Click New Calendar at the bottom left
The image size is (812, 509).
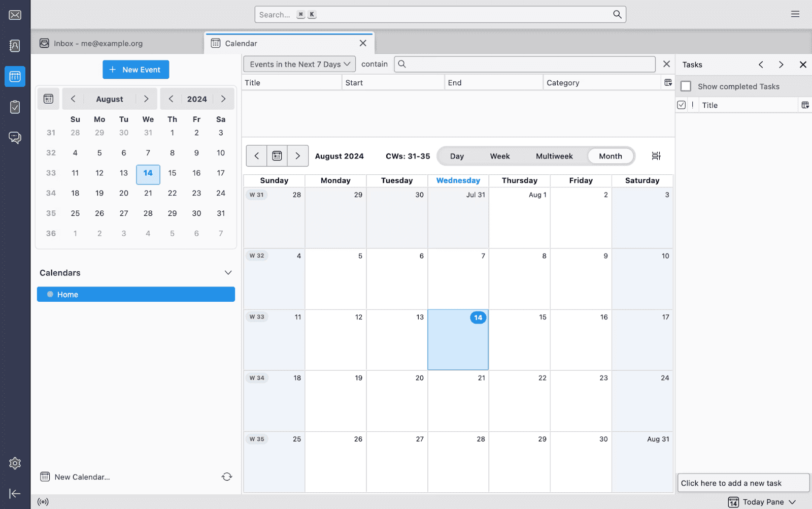[81, 476]
